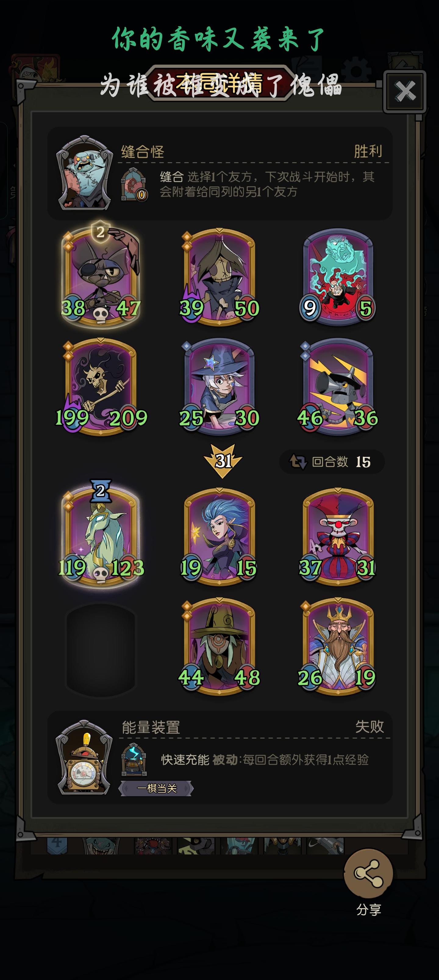Tap the 一棋当关 title badge
The height and width of the screenshot is (980, 439).
pos(156,788)
